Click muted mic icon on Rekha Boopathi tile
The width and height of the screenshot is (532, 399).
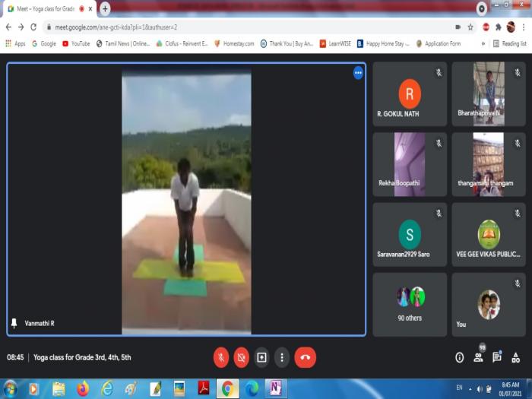pos(439,144)
